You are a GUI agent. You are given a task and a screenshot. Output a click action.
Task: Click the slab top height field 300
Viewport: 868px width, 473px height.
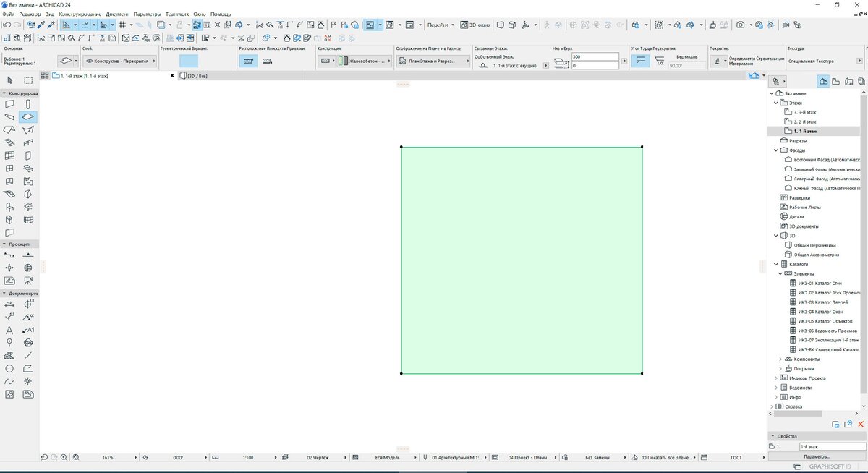[x=594, y=56]
